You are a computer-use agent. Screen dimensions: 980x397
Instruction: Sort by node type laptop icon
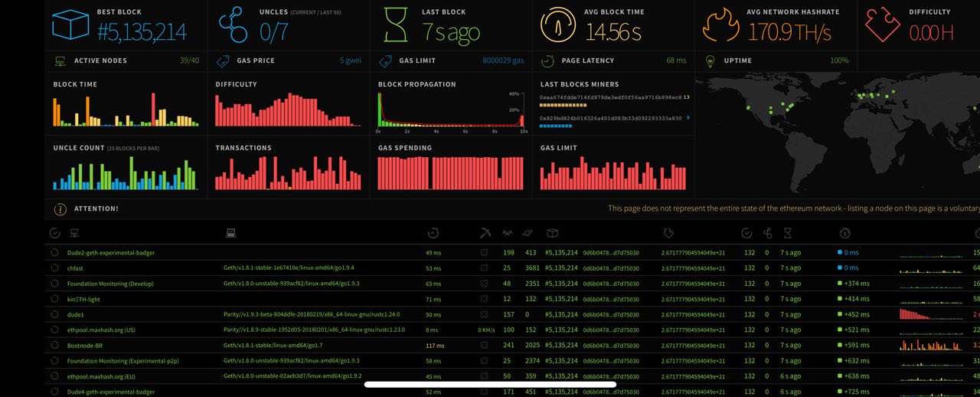click(x=230, y=233)
